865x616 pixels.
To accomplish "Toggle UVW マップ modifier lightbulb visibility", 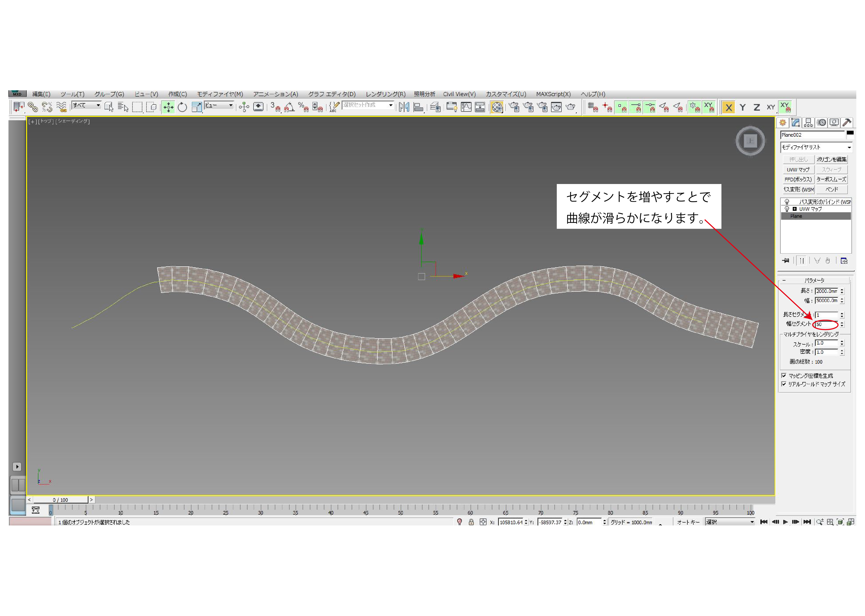I will (x=787, y=209).
